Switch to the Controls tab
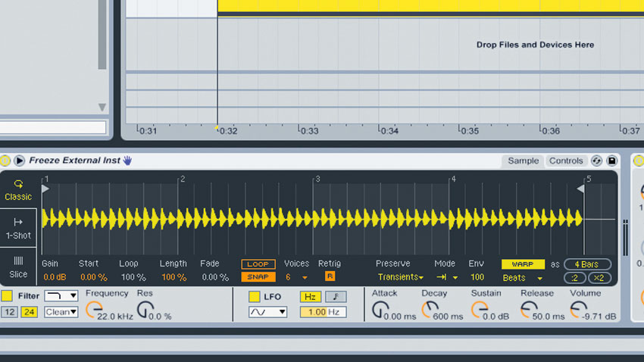 point(566,161)
